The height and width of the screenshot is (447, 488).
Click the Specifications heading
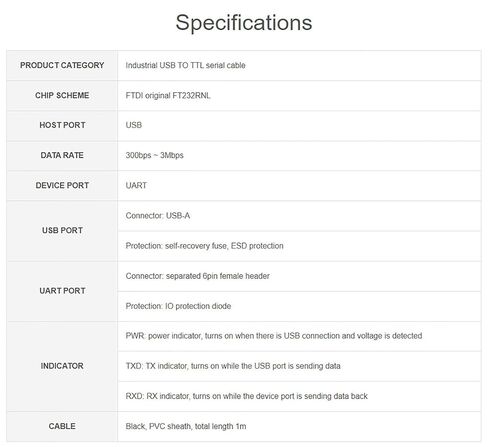pos(244,23)
